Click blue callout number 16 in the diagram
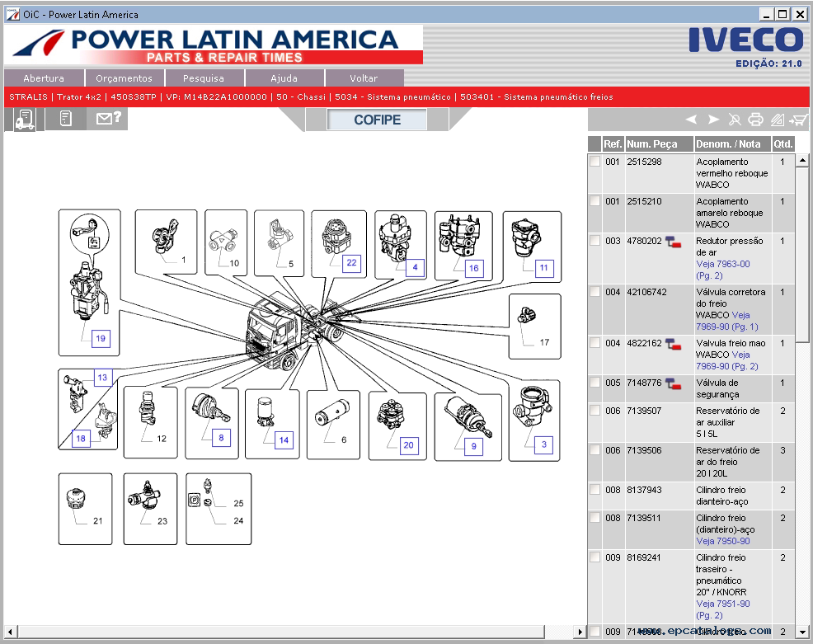The width and height of the screenshot is (813, 644). tap(474, 268)
